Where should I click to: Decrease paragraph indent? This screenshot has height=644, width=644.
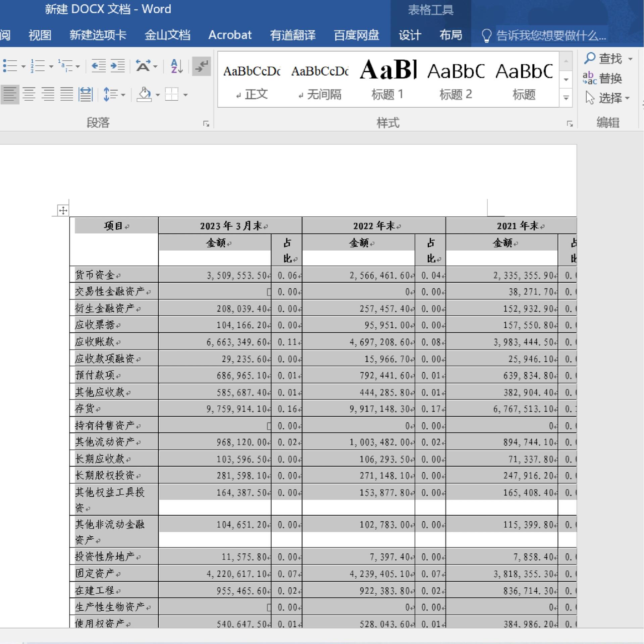pyautogui.click(x=99, y=66)
